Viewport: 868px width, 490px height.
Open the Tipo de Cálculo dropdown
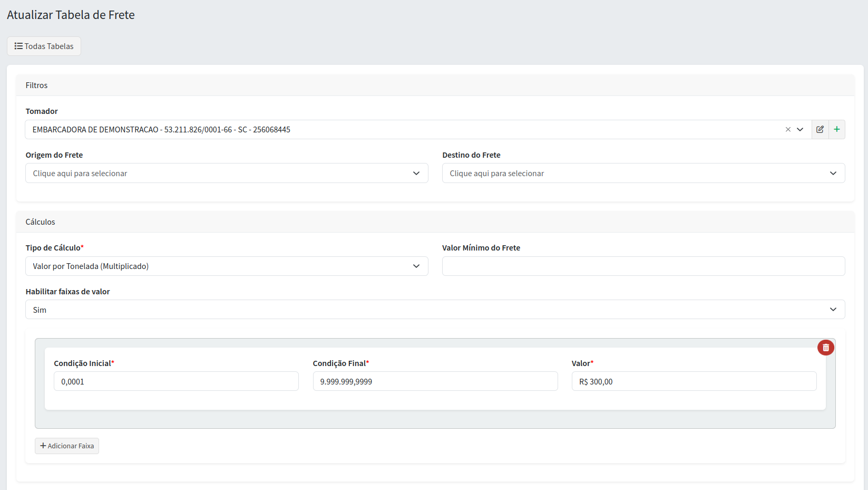click(227, 266)
